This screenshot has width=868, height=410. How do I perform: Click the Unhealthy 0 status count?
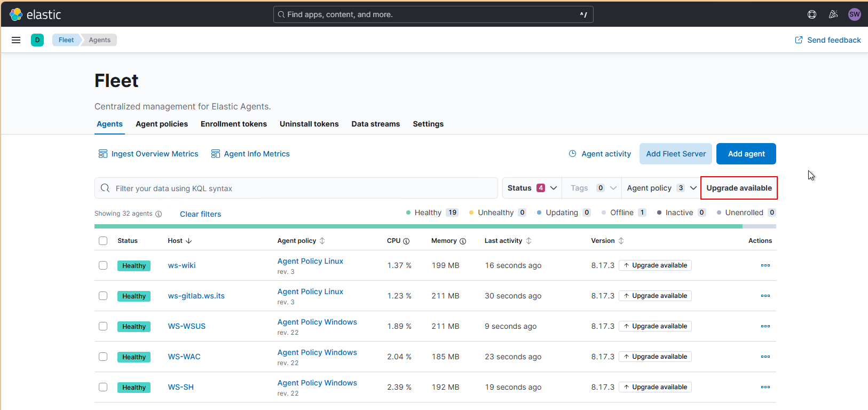pyautogui.click(x=498, y=212)
